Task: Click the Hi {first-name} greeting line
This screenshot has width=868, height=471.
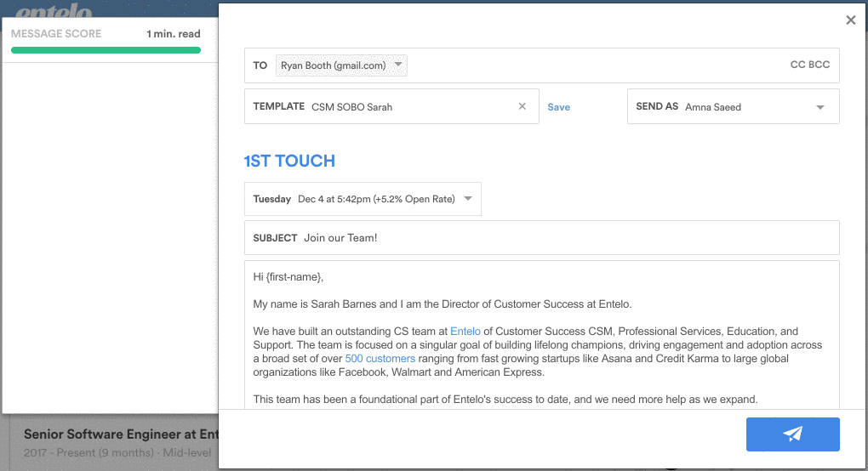Action: (x=288, y=277)
